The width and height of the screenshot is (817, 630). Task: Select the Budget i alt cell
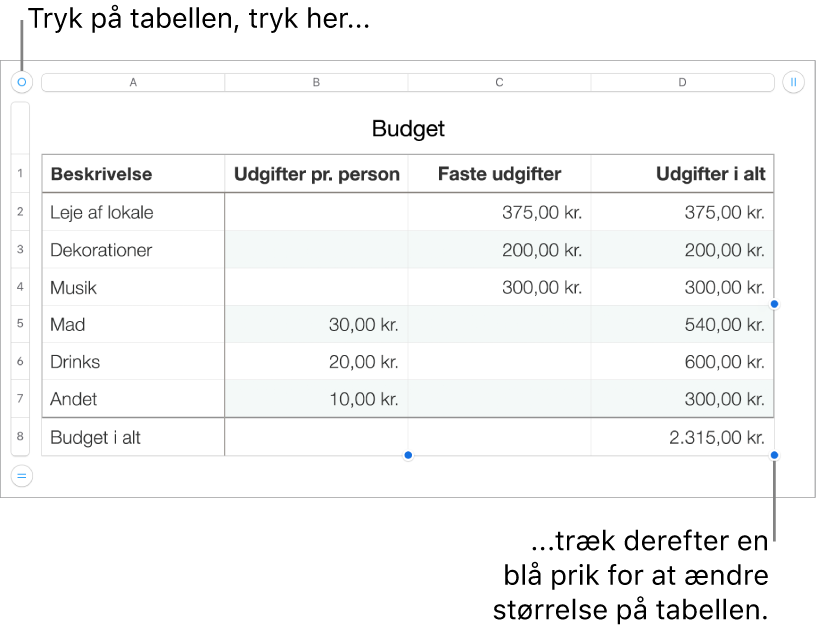(133, 437)
